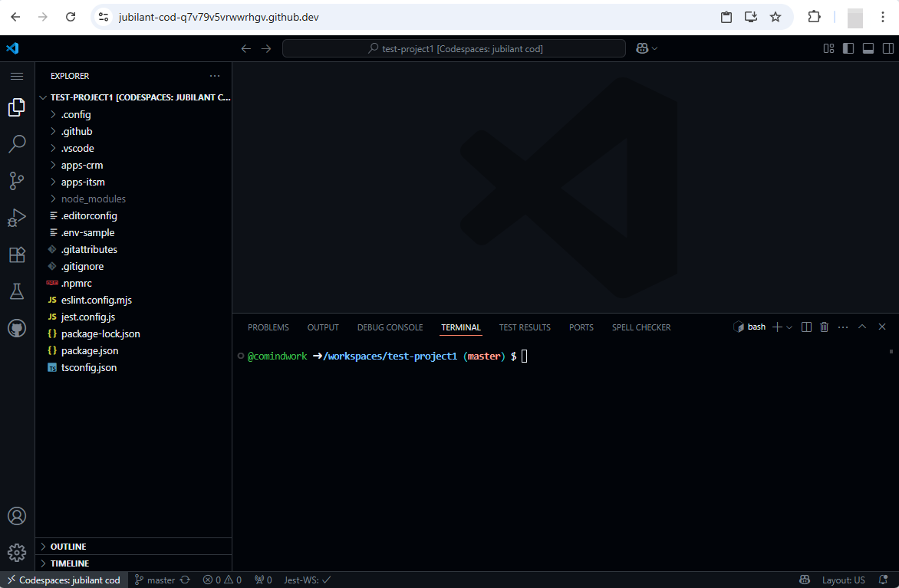
Task: Show errors and warnings count
Action: pos(222,580)
